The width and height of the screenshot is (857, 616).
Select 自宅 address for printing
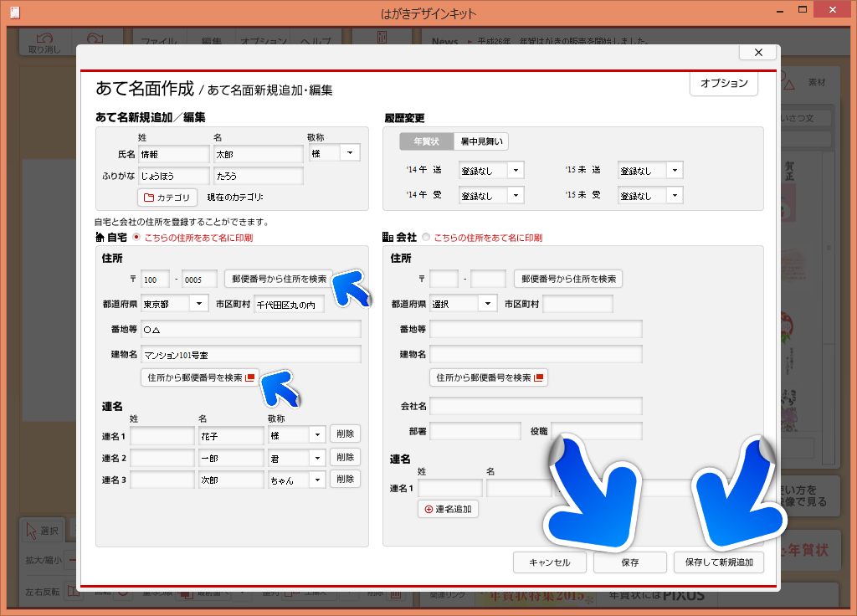(137, 238)
